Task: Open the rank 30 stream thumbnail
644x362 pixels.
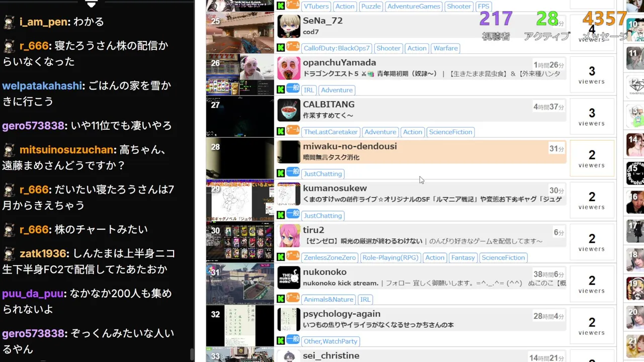Action: click(x=240, y=241)
